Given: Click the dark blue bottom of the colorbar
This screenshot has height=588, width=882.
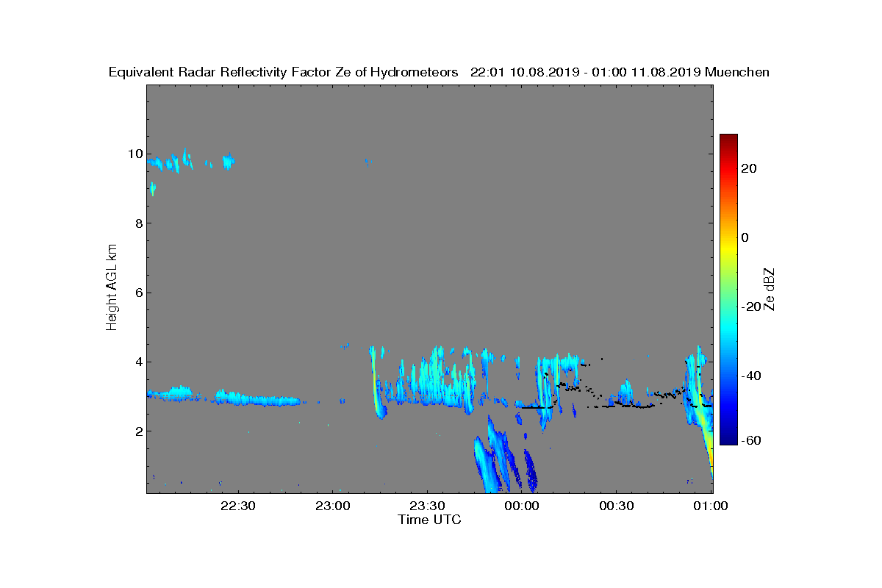Looking at the screenshot, I should (728, 440).
